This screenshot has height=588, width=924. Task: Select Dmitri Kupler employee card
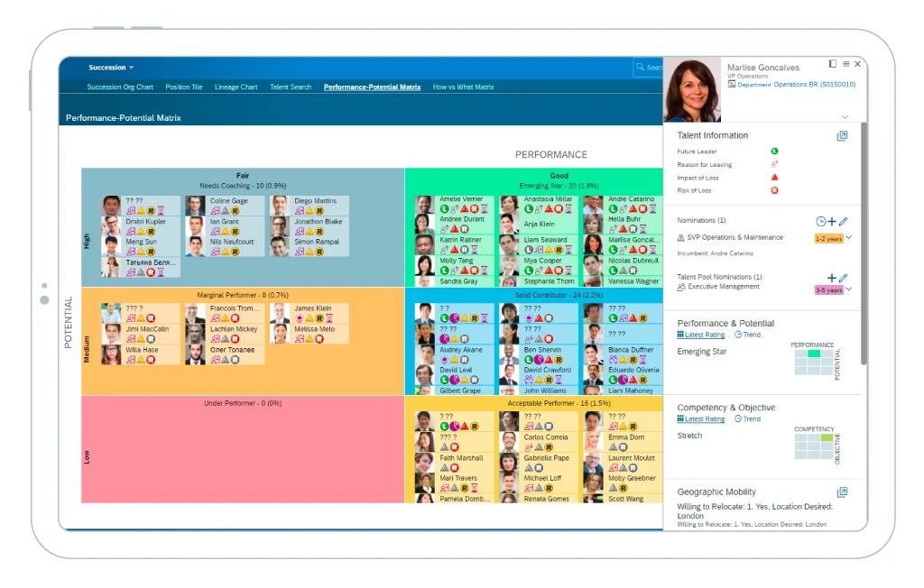point(140,226)
